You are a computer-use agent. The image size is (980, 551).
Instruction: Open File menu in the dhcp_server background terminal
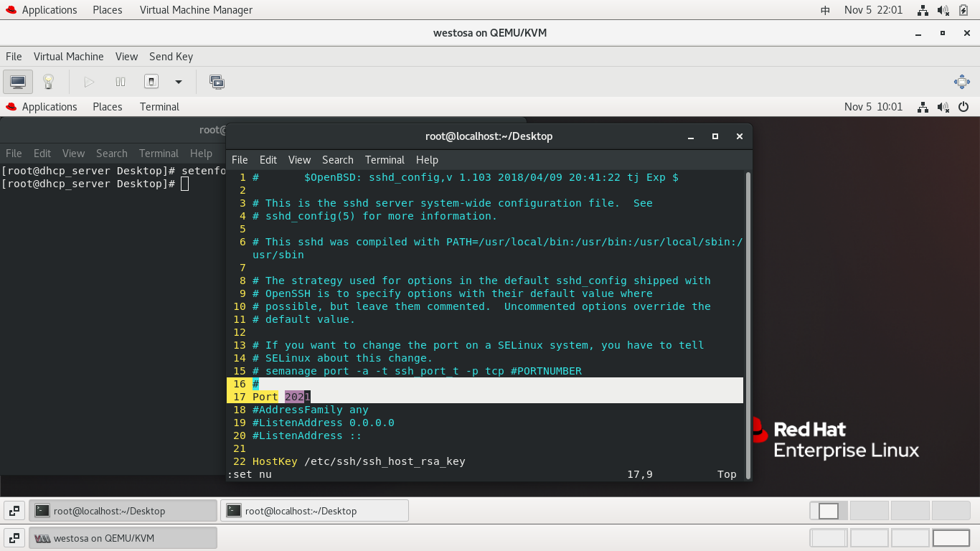pos(14,154)
